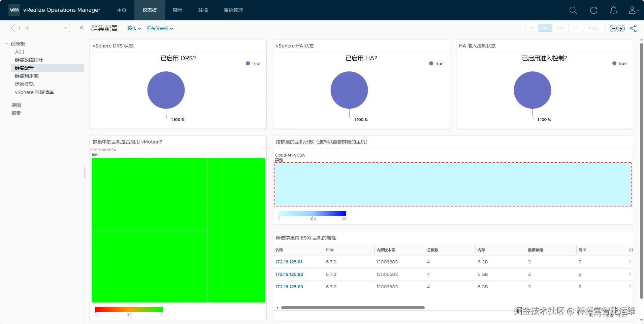Click the share dashboard icon
Viewport: 644px width, 324px height.
[x=633, y=28]
